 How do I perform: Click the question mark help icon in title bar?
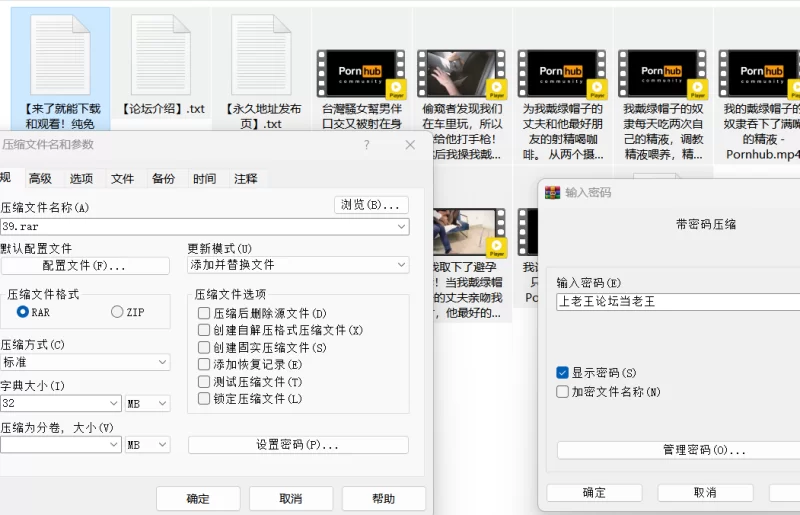[x=367, y=145]
